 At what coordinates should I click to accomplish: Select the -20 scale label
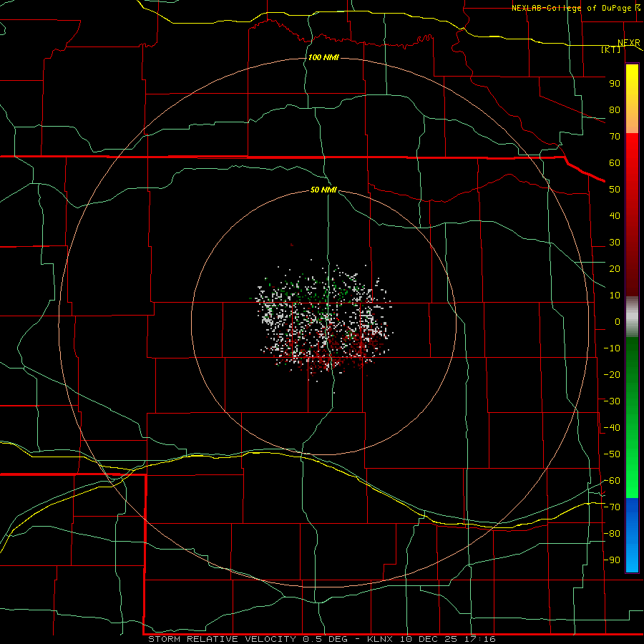click(612, 375)
